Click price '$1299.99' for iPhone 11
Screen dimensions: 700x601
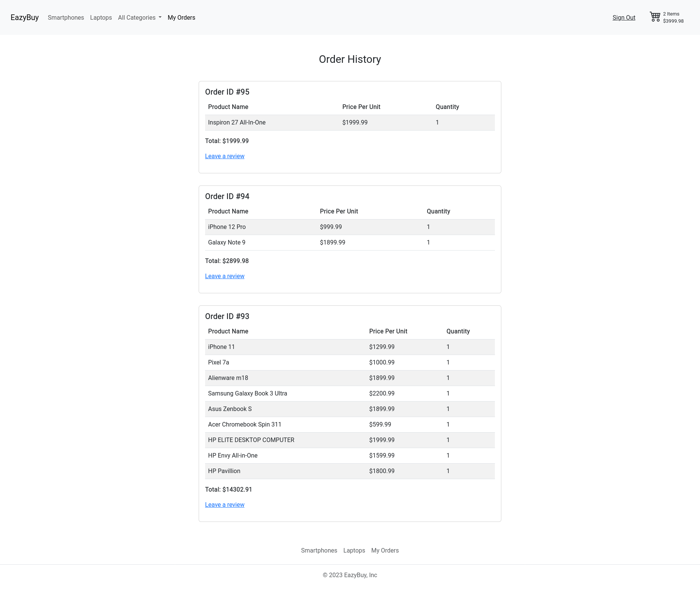pos(382,347)
